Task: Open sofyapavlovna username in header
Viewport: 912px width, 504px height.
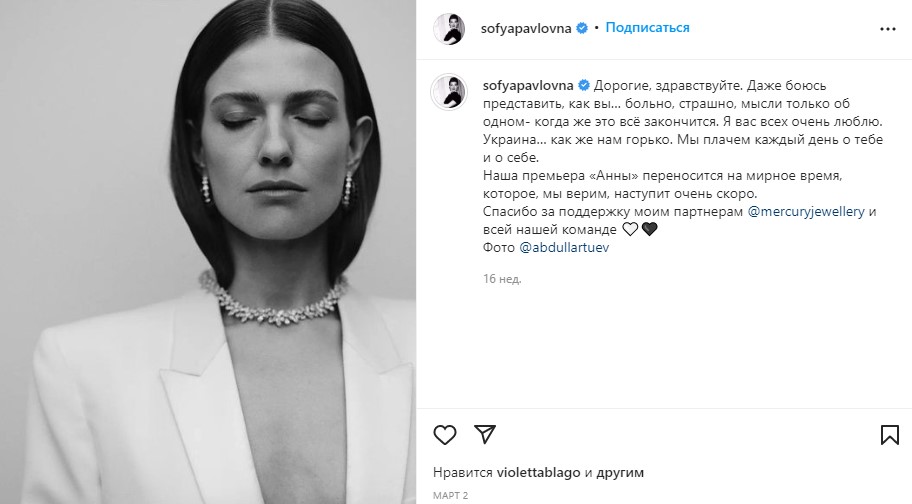Action: coord(526,28)
